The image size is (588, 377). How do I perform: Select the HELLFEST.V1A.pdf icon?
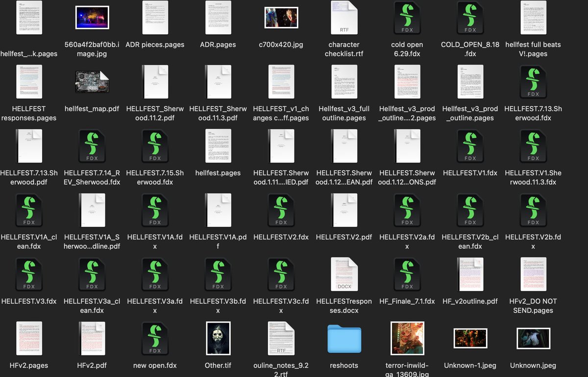pos(218,210)
